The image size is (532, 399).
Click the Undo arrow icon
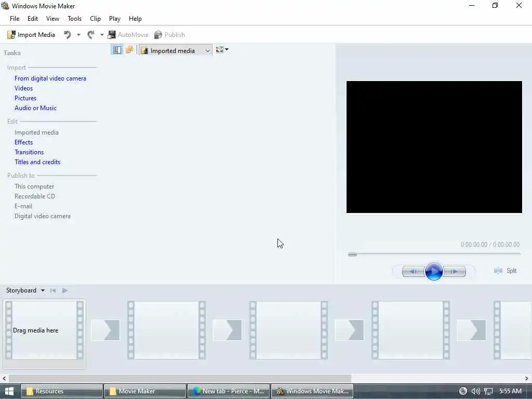point(68,35)
